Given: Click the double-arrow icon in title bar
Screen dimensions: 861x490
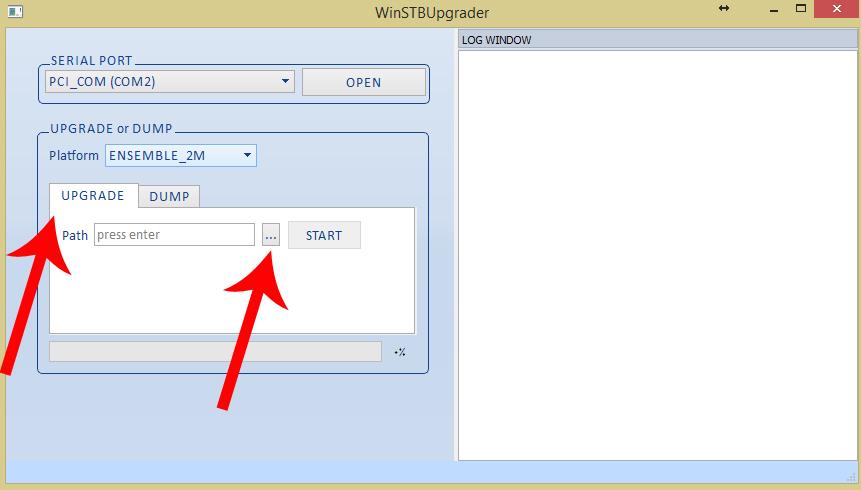Looking at the screenshot, I should (724, 8).
